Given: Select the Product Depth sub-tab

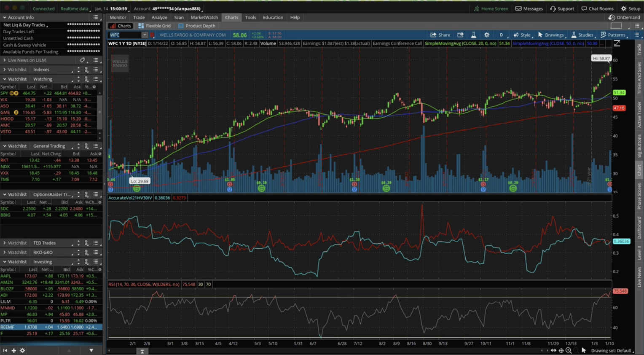Looking at the screenshot, I should click(196, 26).
